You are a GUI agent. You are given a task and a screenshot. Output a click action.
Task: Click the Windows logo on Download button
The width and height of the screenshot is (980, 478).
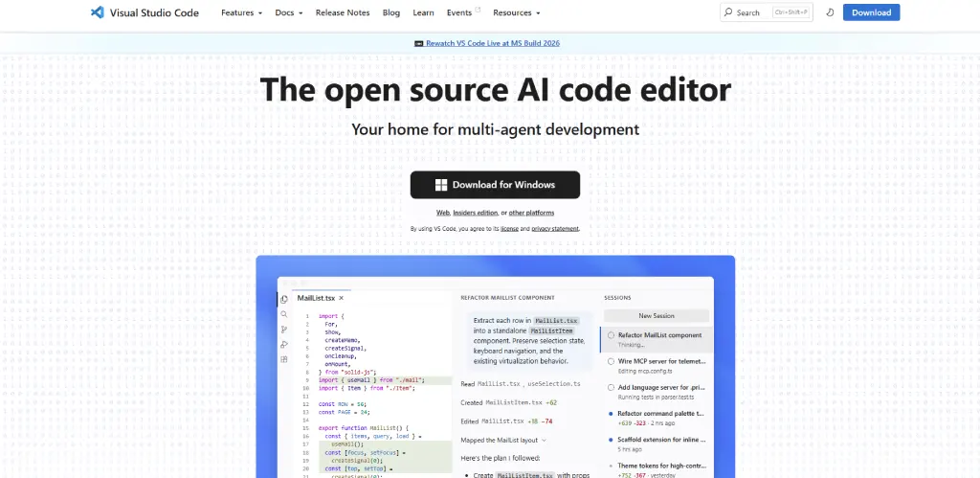point(441,185)
